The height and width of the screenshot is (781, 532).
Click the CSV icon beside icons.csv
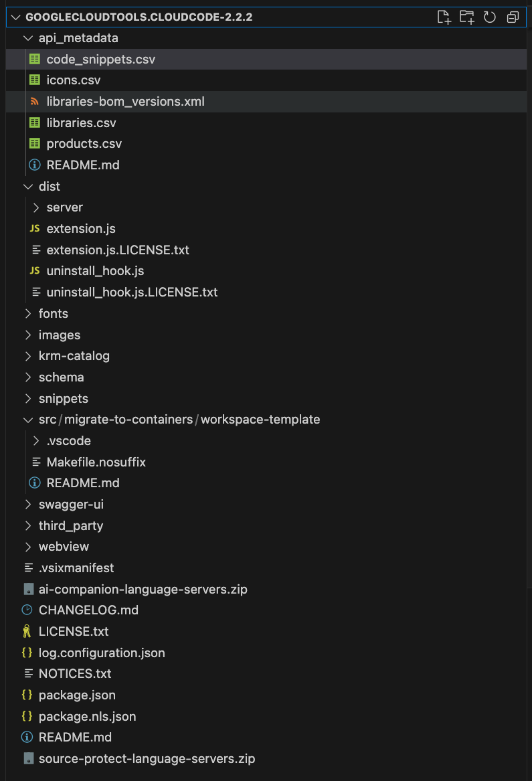click(34, 80)
